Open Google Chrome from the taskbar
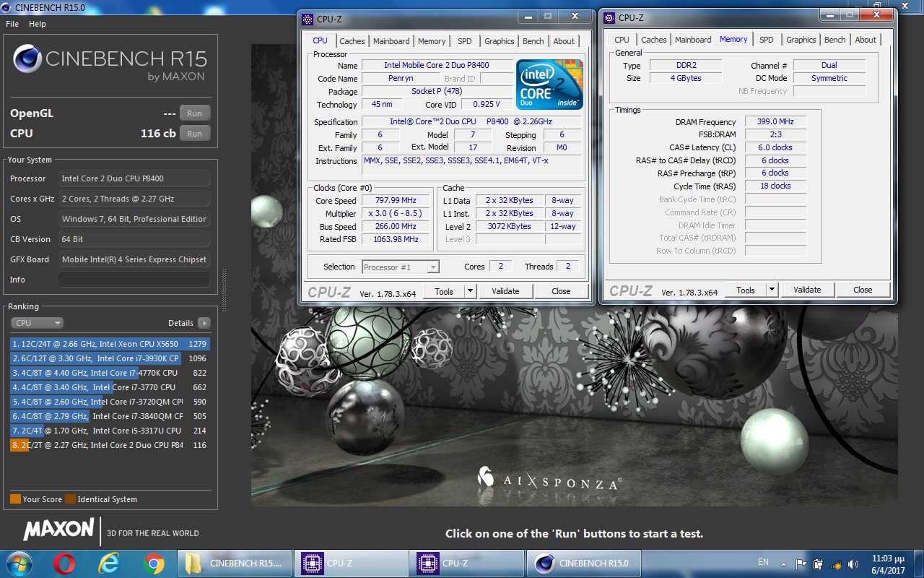The height and width of the screenshot is (578, 924). pyautogui.click(x=154, y=564)
